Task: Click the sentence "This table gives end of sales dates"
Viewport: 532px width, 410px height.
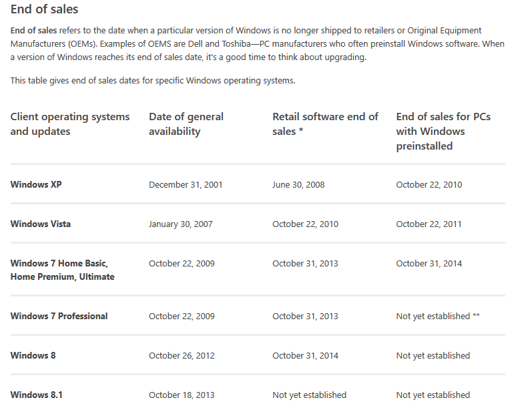Action: coord(153,81)
